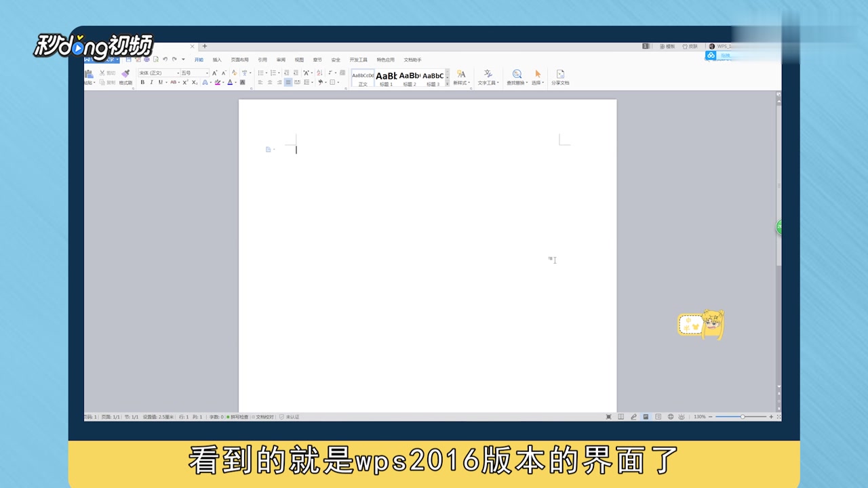
Task: Click the Web Layout globe icon in status bar
Action: click(671, 417)
